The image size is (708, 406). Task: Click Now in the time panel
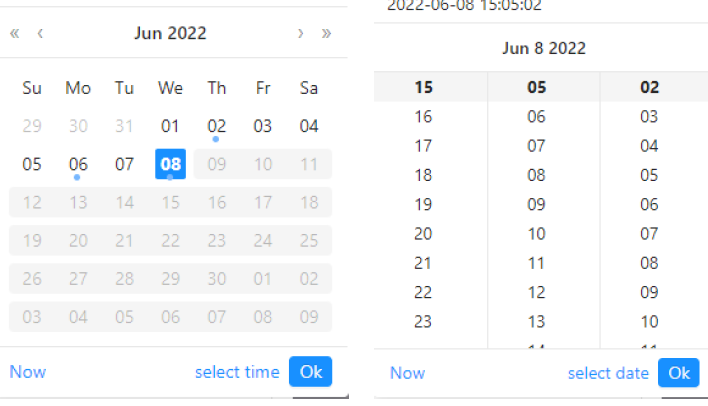pos(407,373)
